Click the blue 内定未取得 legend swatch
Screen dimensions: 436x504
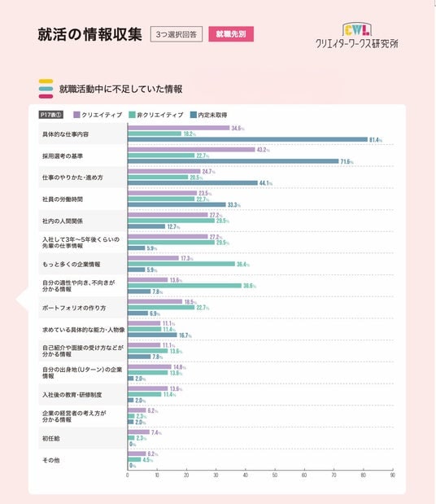coord(194,115)
